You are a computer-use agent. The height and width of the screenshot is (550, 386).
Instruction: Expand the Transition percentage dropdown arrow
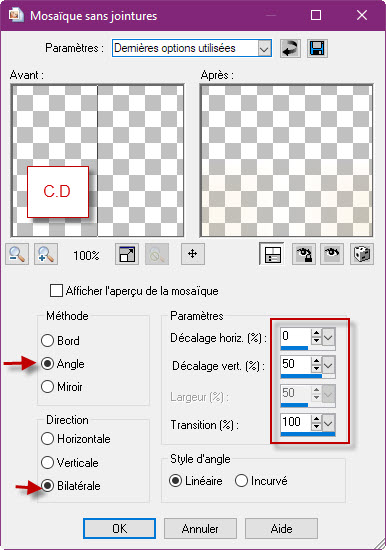click(x=328, y=423)
